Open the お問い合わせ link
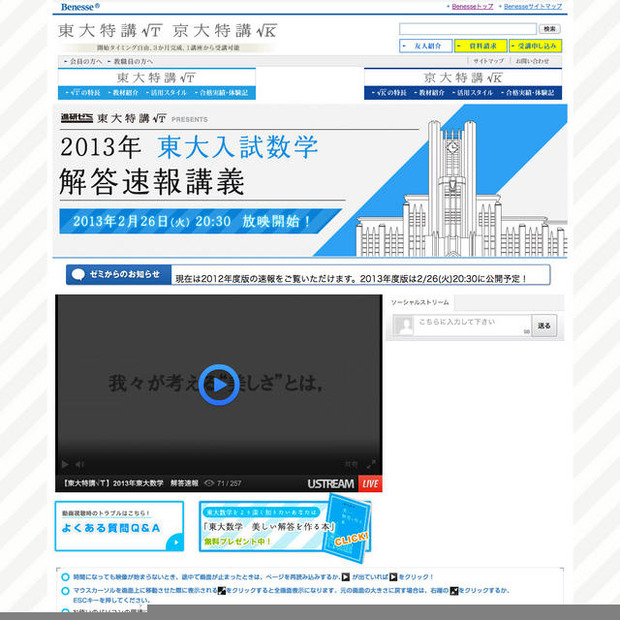This screenshot has height=620, width=620. coord(532,61)
